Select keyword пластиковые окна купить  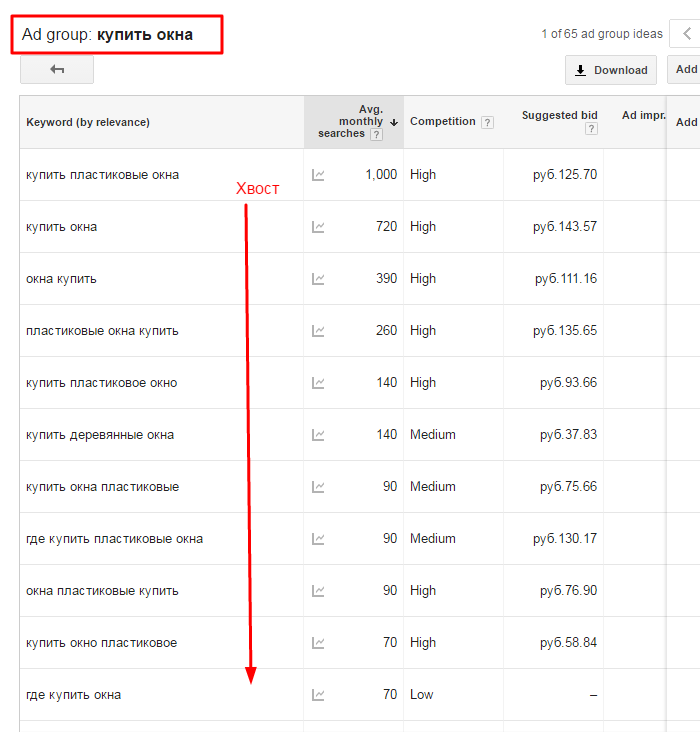point(102,331)
